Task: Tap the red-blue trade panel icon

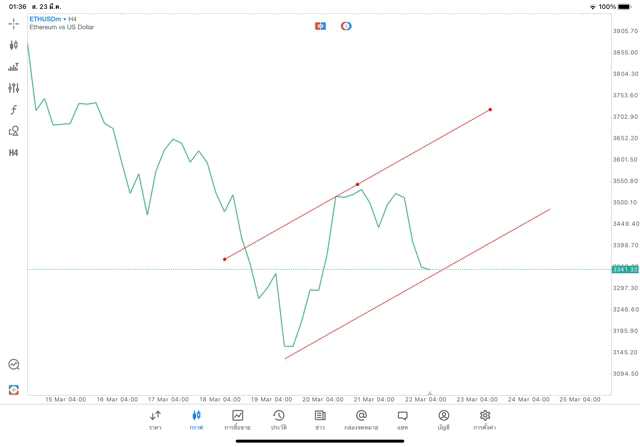Action: pyautogui.click(x=320, y=26)
